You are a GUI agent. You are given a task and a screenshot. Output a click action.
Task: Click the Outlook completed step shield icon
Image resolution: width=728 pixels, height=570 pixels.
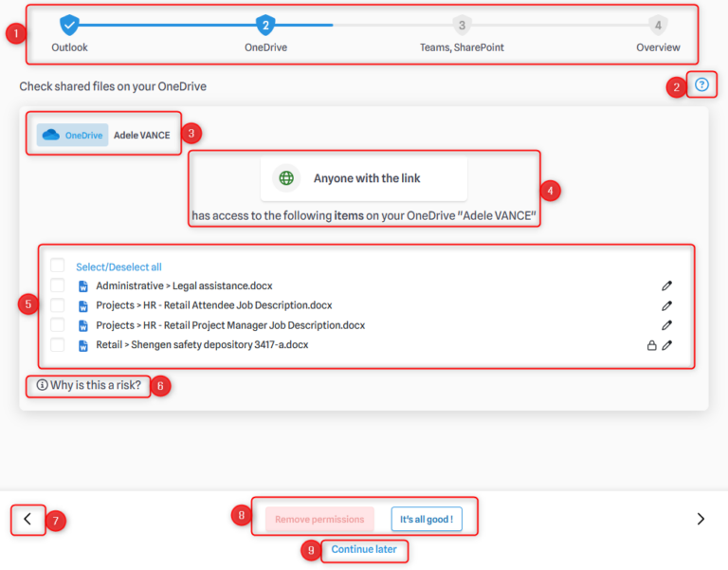(x=69, y=25)
